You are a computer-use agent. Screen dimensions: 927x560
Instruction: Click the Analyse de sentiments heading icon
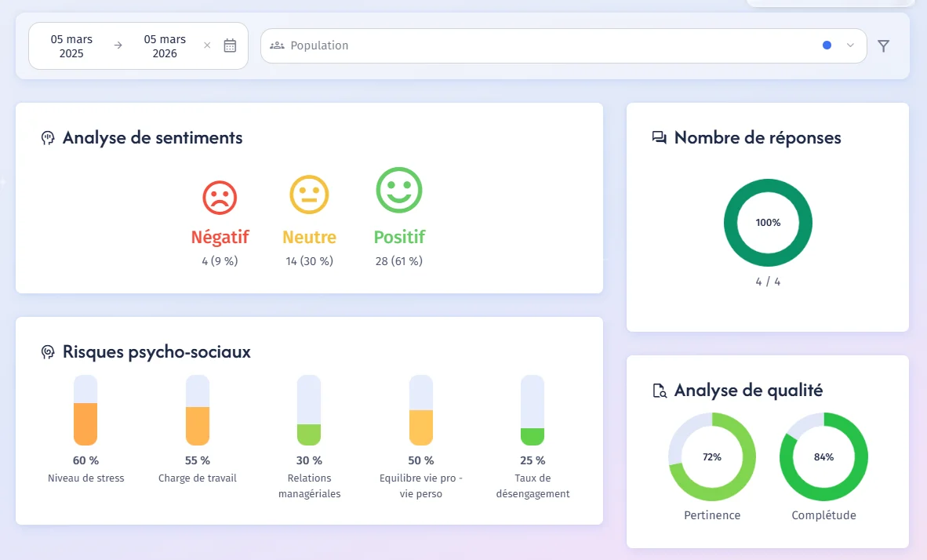pyautogui.click(x=48, y=138)
